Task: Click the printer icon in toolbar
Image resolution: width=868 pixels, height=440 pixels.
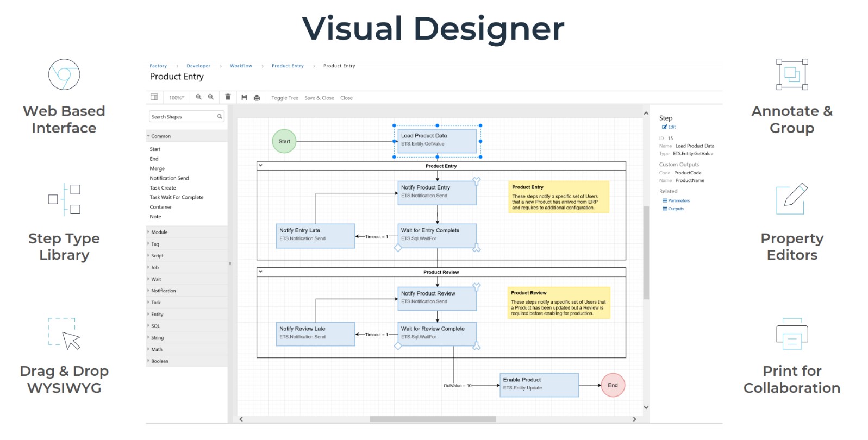Action: point(257,98)
